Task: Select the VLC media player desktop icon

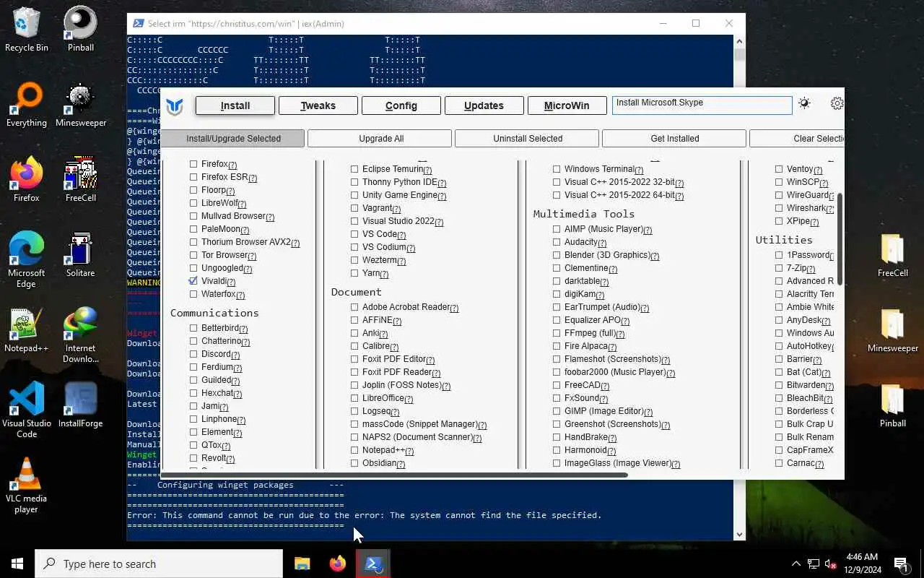Action: click(27, 486)
